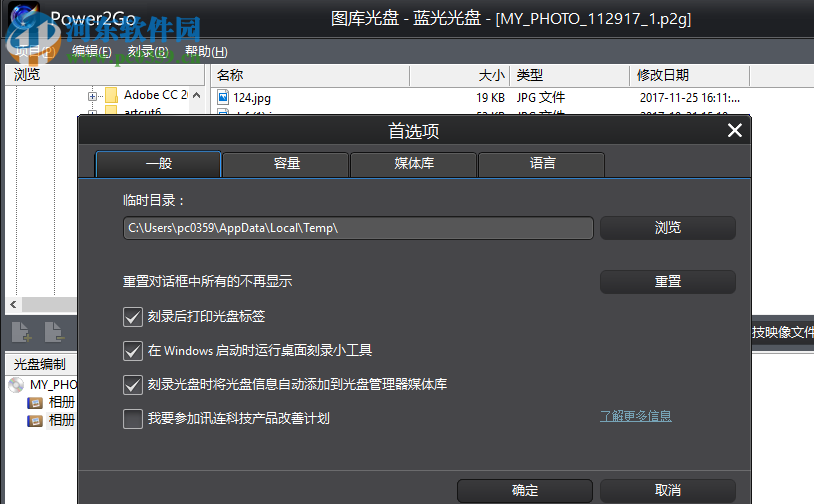
Task: Open the 编辑(E) menu
Action: click(x=92, y=51)
